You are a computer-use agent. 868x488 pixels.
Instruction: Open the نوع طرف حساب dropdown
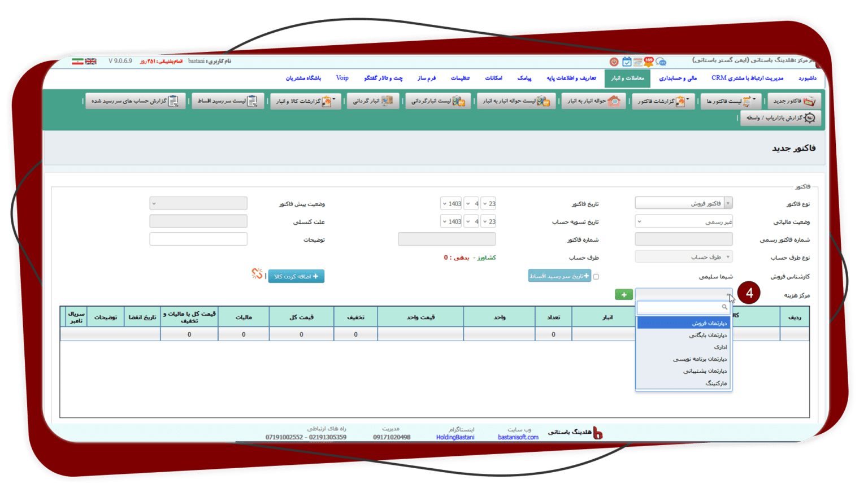coord(684,257)
